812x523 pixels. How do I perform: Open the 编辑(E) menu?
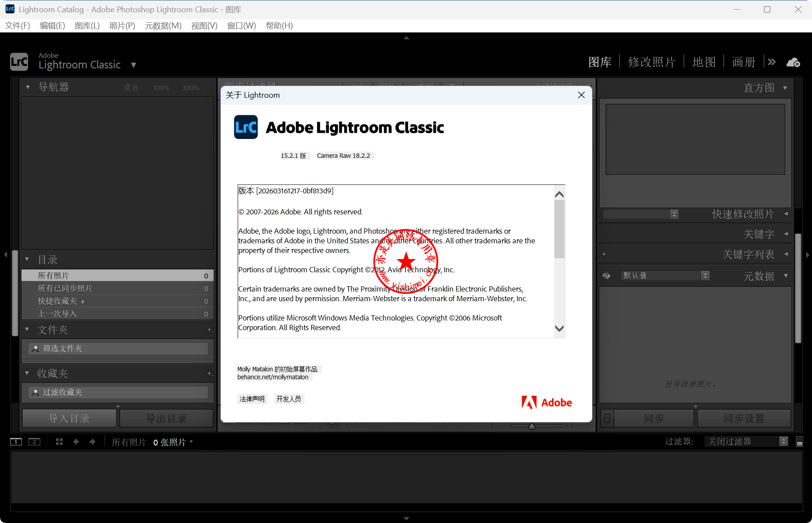click(x=53, y=25)
